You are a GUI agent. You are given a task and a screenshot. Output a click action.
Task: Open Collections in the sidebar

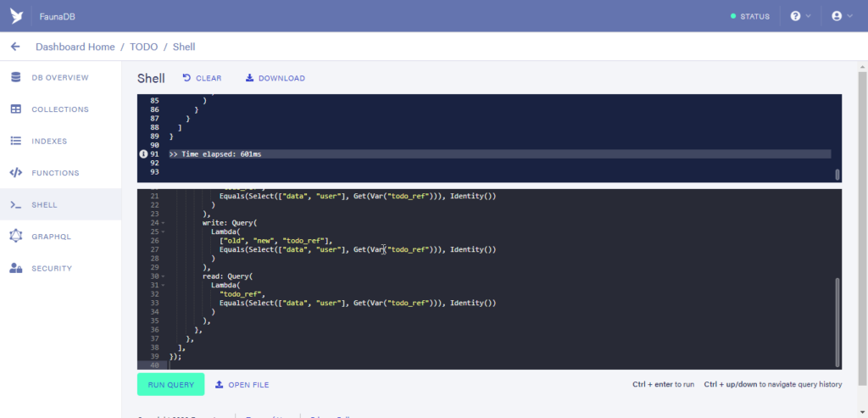tap(60, 109)
